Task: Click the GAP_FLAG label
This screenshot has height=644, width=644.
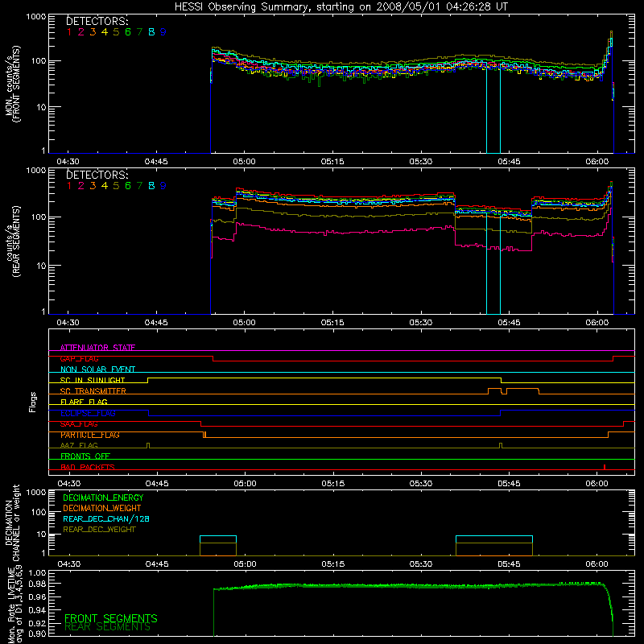Action: (x=79, y=358)
